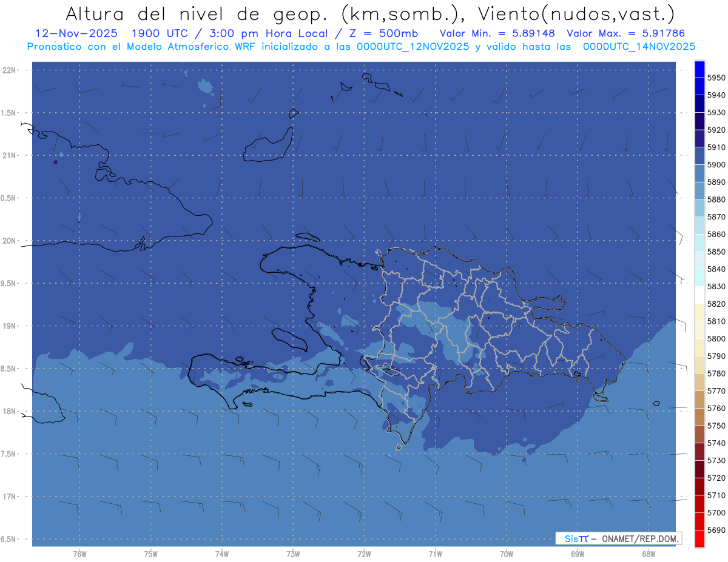Click the pale yellow swatch between 5810 and 5820
The height and width of the screenshot is (562, 728).
[699, 313]
